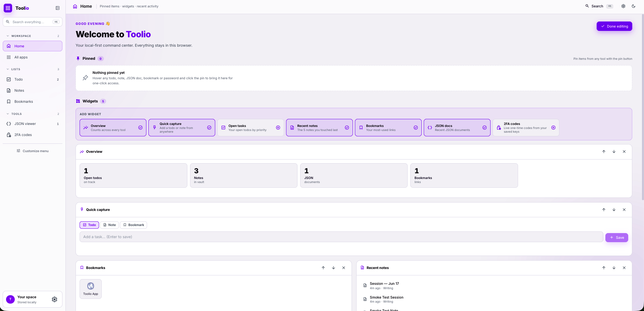Toggle the JSON docs widget card
Screen dimensions: 644x311
point(457,128)
